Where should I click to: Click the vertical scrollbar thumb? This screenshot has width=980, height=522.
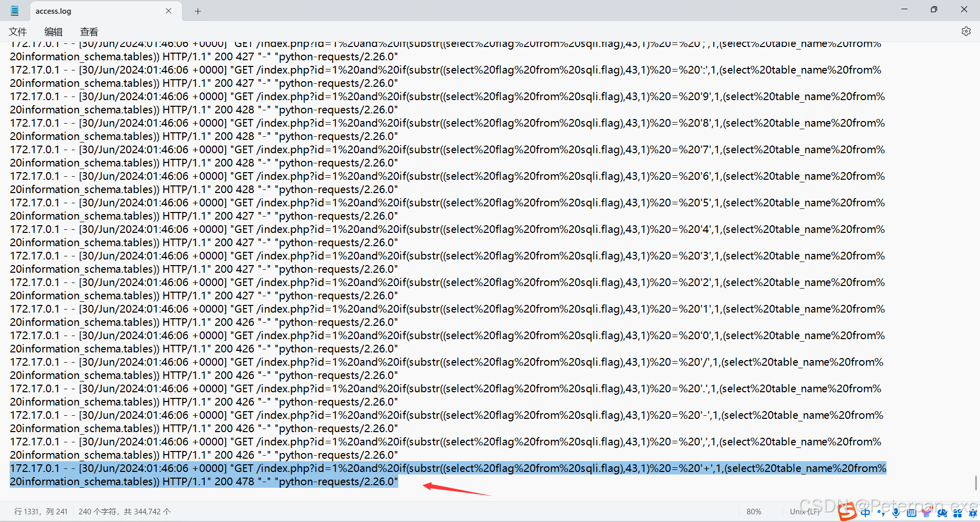(x=976, y=482)
